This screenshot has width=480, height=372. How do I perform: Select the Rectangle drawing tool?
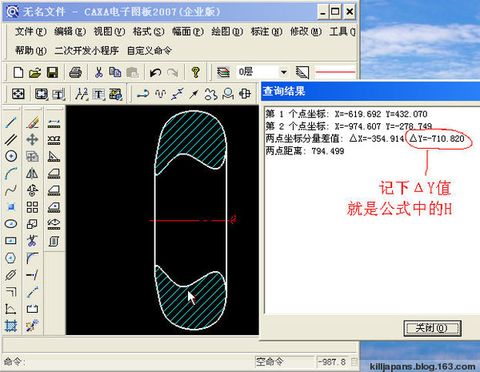click(11, 241)
